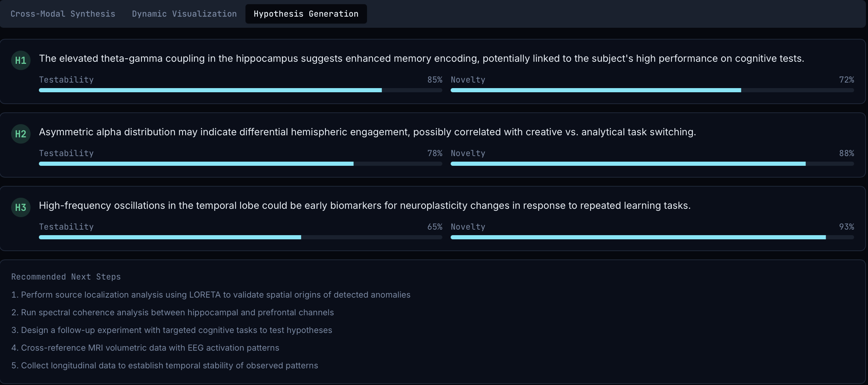Select the asymmetric alpha distribution hypothesis
The height and width of the screenshot is (385, 868).
(x=367, y=132)
